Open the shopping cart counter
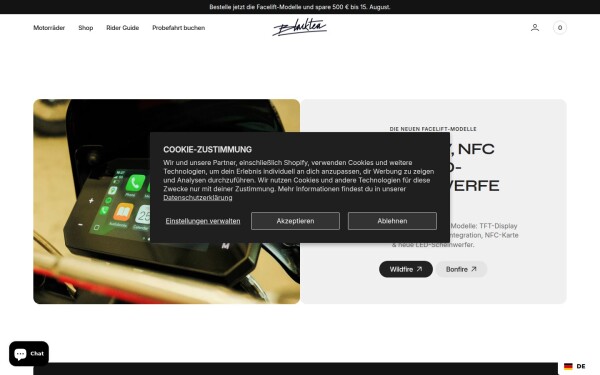The height and width of the screenshot is (375, 600). coord(559,28)
